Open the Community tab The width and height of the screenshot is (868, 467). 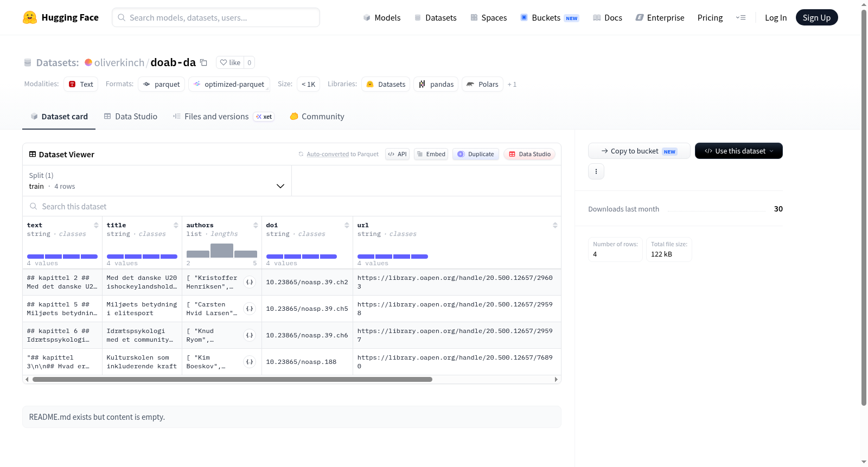(x=317, y=117)
